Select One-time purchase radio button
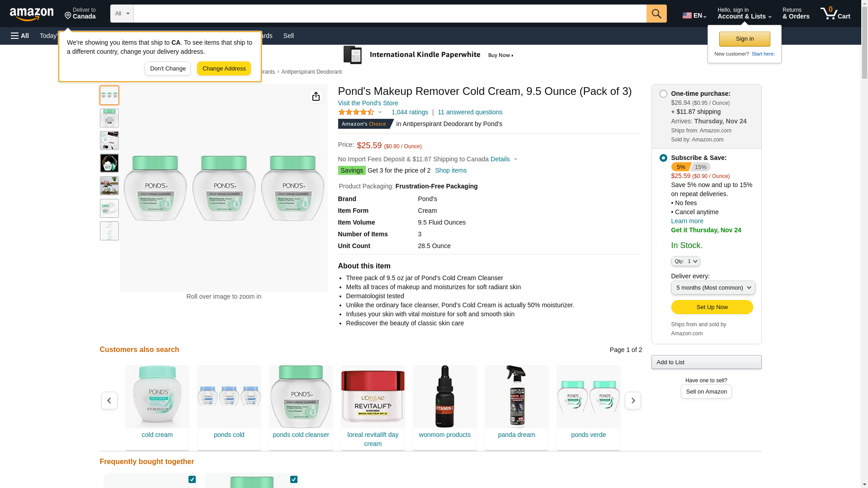This screenshot has width=868, height=488. 663,94
